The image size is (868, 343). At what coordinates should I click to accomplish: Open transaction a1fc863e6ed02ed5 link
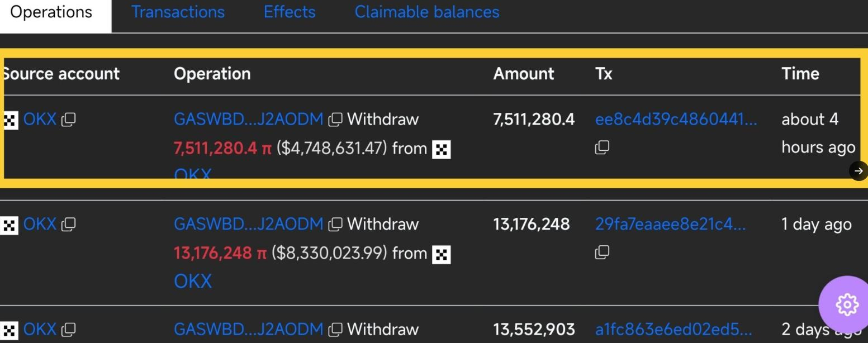pyautogui.click(x=673, y=330)
